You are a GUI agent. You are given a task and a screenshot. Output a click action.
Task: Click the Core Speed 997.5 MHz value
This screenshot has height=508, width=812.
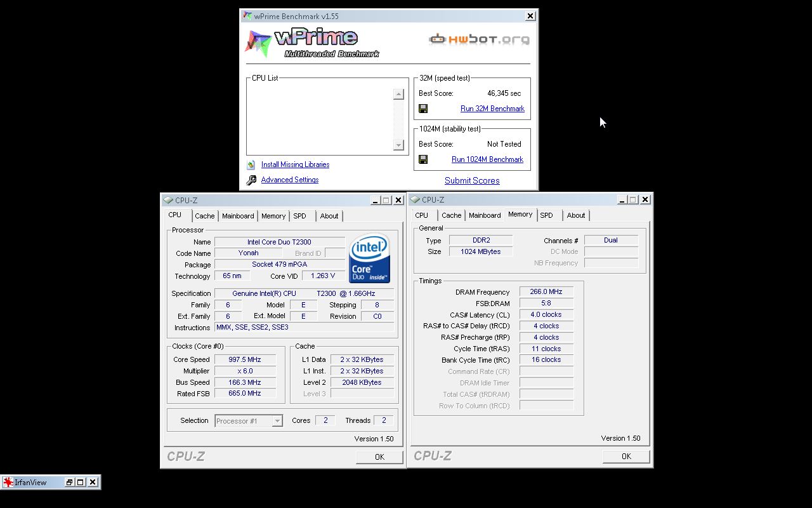(x=245, y=359)
